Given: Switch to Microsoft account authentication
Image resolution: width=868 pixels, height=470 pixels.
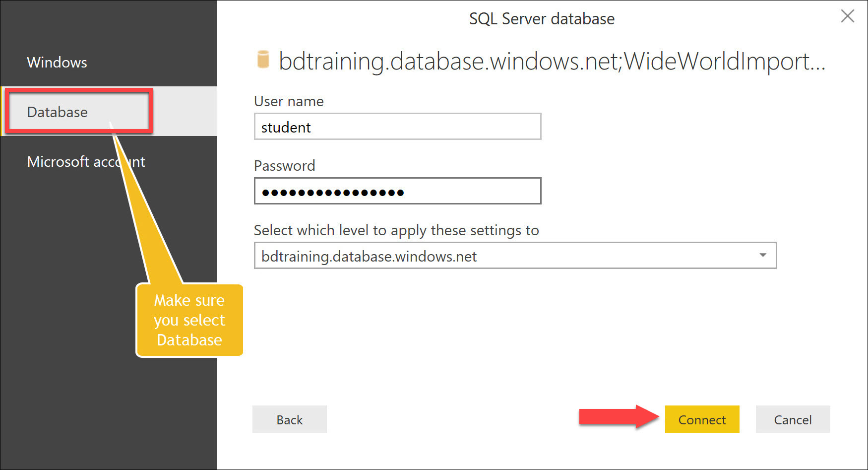Looking at the screenshot, I should pyautogui.click(x=108, y=161).
